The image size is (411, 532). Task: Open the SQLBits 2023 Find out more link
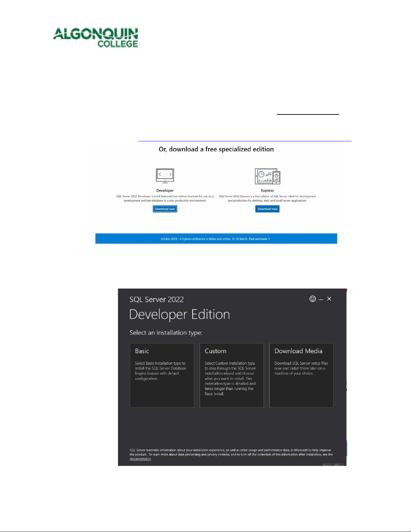[x=259, y=239]
